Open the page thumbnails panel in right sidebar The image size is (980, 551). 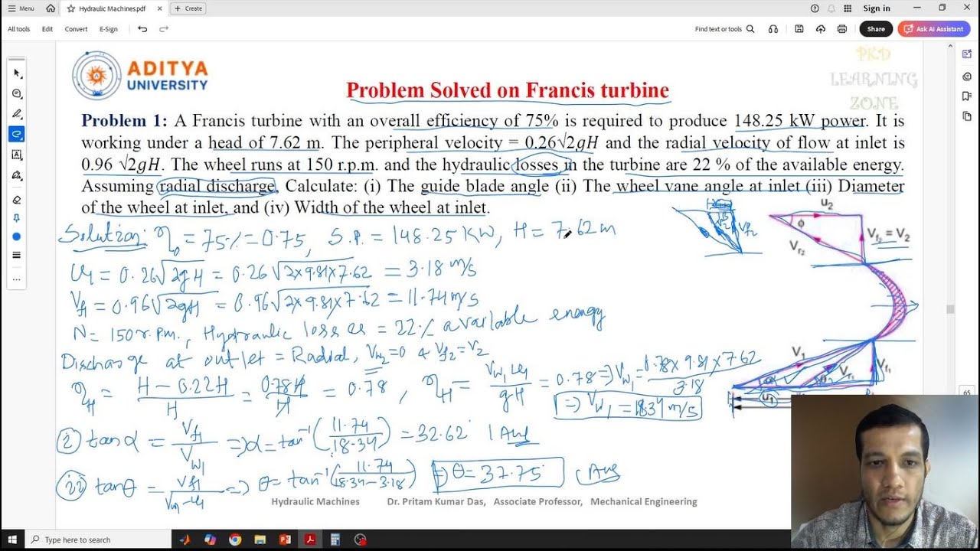[967, 116]
